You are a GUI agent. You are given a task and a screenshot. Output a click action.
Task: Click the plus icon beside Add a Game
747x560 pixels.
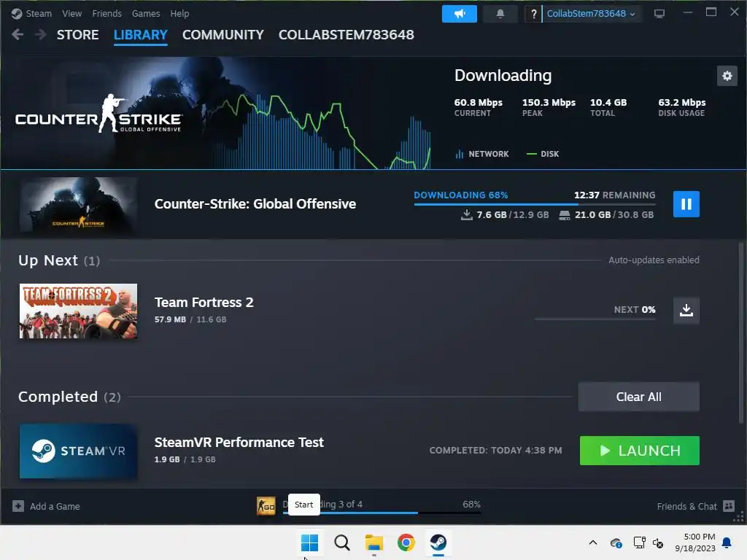(18, 506)
